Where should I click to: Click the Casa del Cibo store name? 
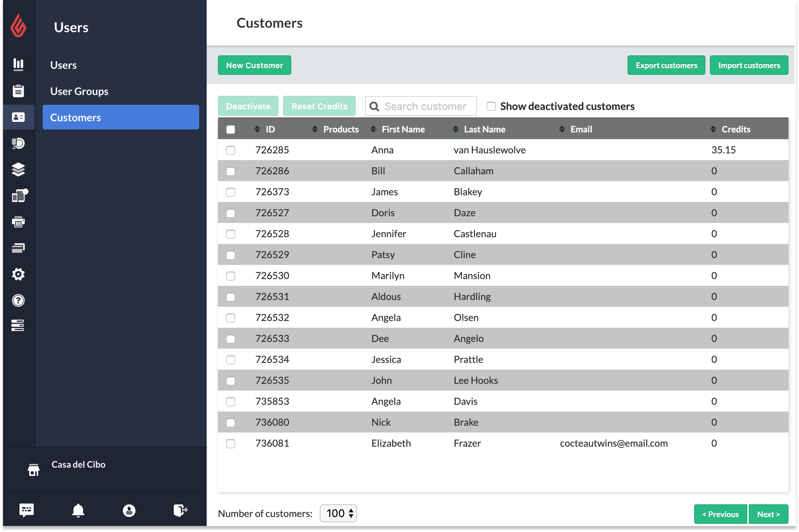(79, 464)
